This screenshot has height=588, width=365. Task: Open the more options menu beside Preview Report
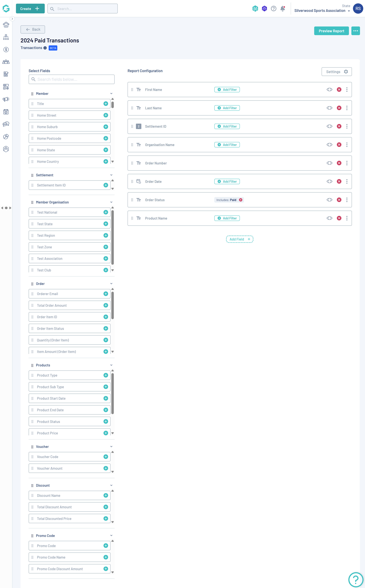click(355, 31)
